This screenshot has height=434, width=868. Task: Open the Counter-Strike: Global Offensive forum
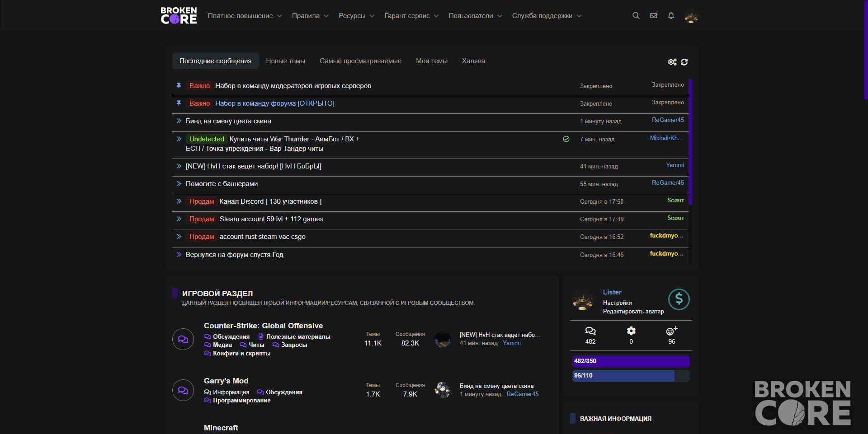click(x=263, y=326)
